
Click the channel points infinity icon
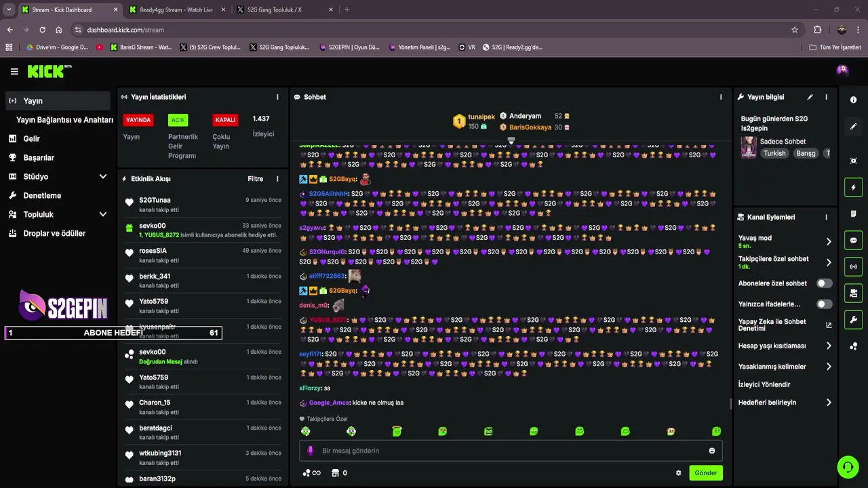click(x=311, y=473)
